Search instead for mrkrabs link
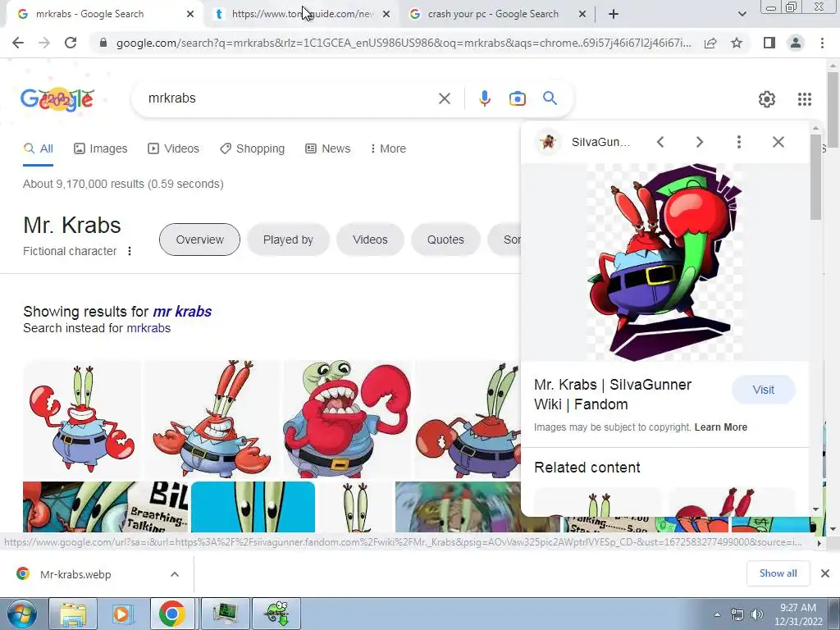840x630 pixels. (x=148, y=328)
